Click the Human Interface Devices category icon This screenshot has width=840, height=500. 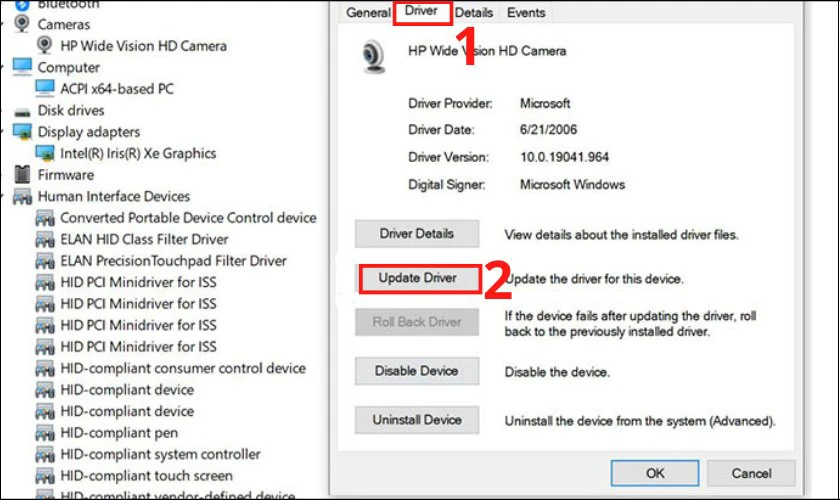pyautogui.click(x=22, y=197)
